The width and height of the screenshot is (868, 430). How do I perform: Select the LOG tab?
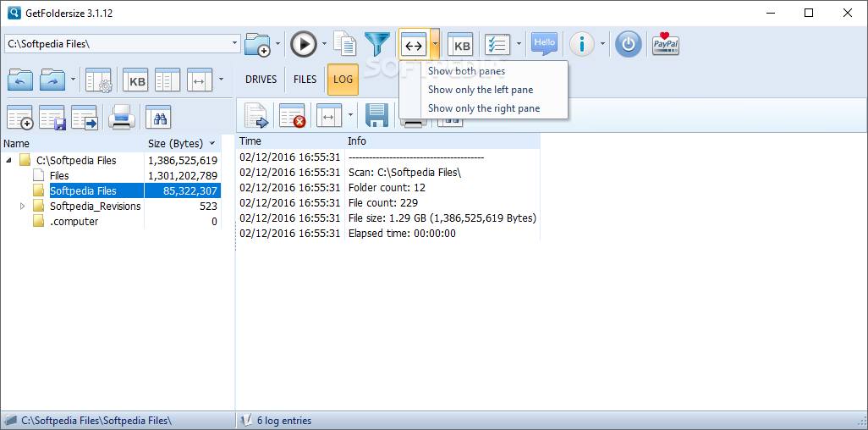[x=343, y=80]
